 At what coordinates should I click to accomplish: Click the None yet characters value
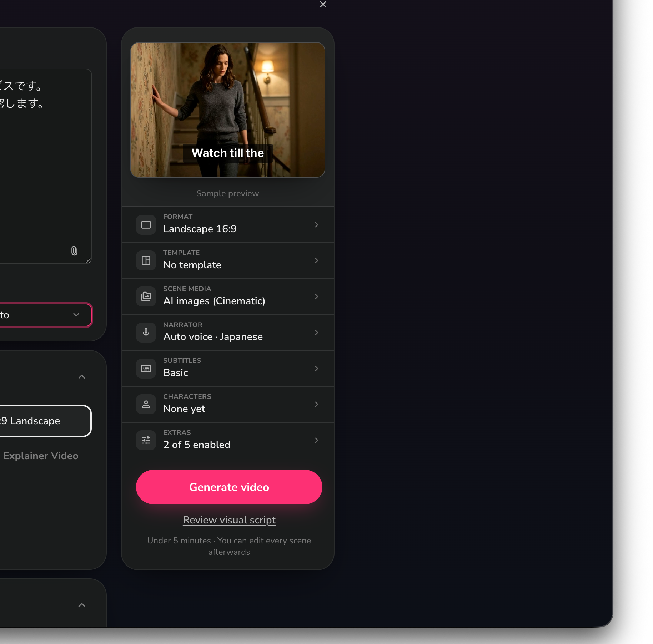pos(184,409)
